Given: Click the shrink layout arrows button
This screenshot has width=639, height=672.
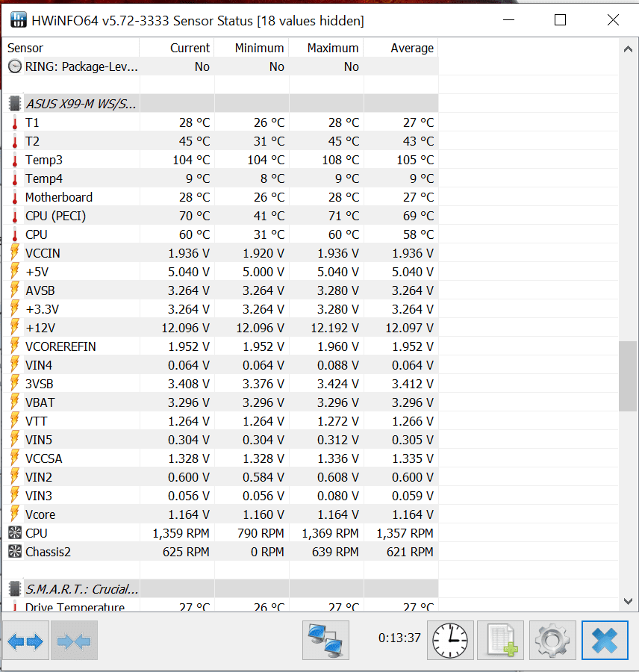Looking at the screenshot, I should point(74,641).
